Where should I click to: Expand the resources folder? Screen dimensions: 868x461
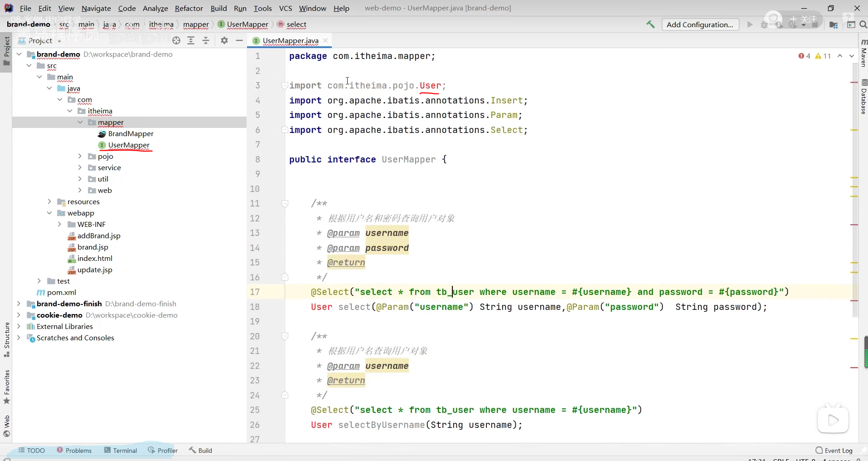pyautogui.click(x=49, y=201)
